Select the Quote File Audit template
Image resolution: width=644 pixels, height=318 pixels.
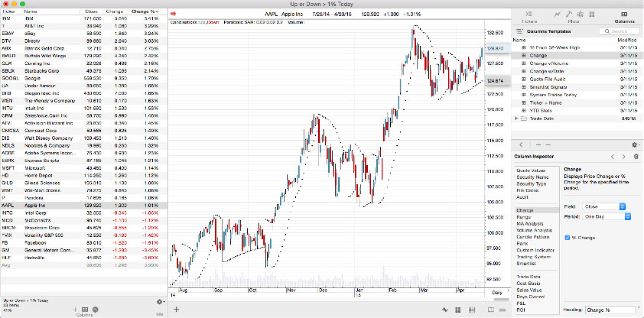tap(578, 79)
